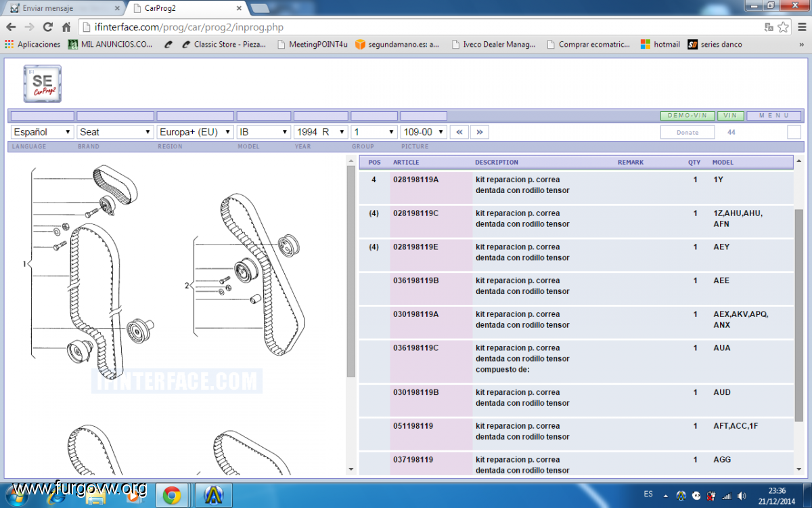Select article 030198119B
The image size is (812, 508).
tap(415, 392)
